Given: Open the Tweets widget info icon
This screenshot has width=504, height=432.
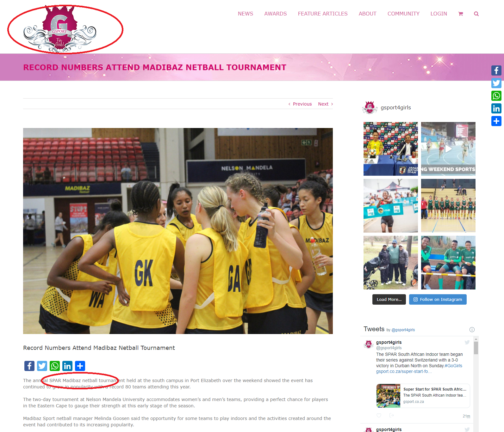Looking at the screenshot, I should pyautogui.click(x=472, y=330).
